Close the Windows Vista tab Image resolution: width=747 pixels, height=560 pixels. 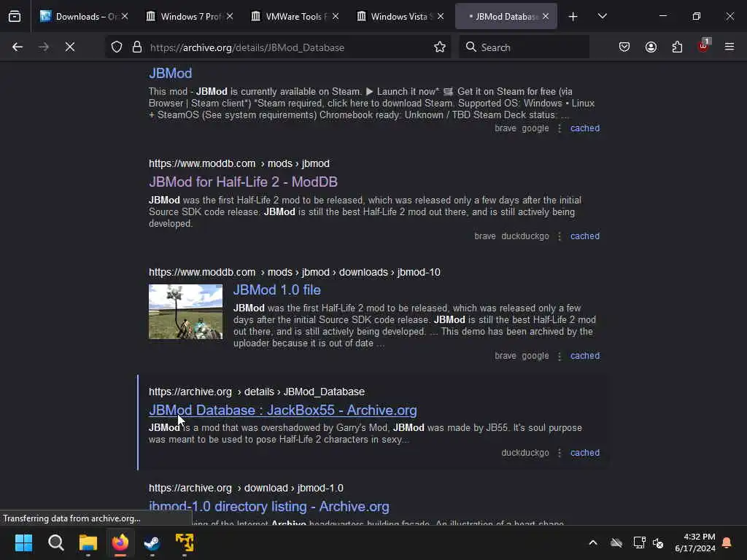[x=441, y=17]
